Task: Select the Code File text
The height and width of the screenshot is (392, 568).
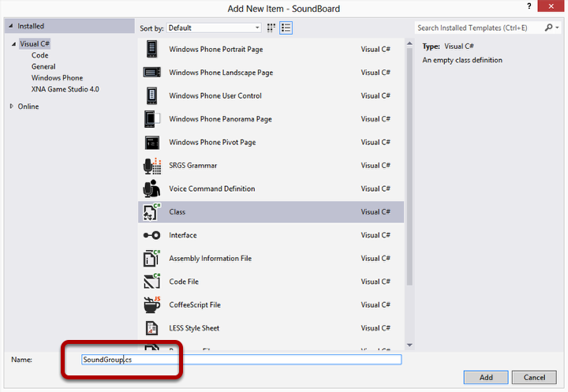Action: (184, 282)
